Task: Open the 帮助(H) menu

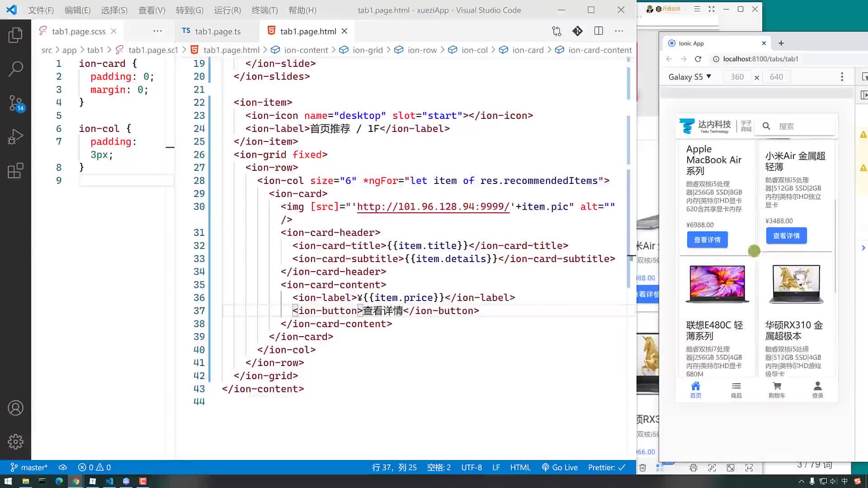Action: [x=302, y=10]
